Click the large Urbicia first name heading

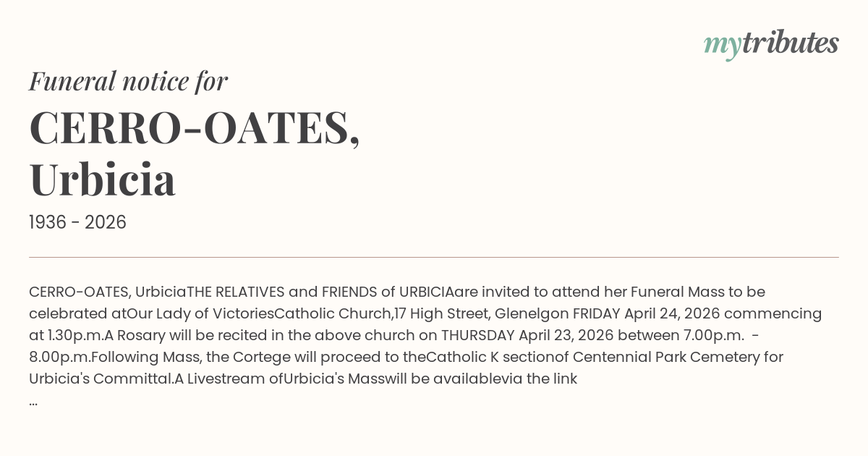point(102,180)
